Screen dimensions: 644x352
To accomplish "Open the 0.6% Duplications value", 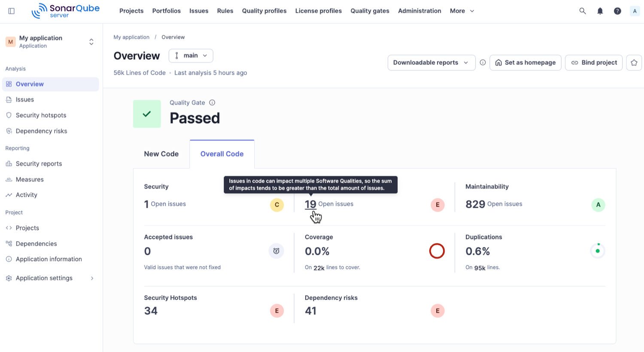I will pyautogui.click(x=478, y=251).
